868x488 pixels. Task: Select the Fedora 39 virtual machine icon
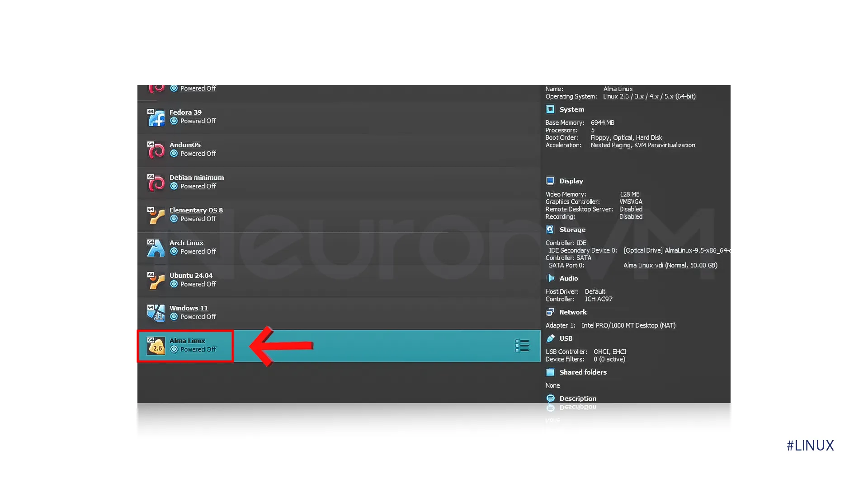[x=156, y=117]
